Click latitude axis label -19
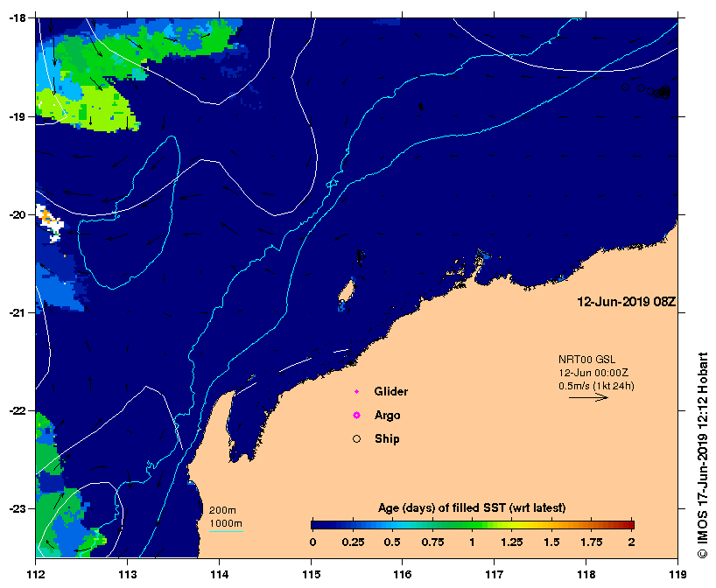This screenshot has width=716, height=588. (18, 117)
